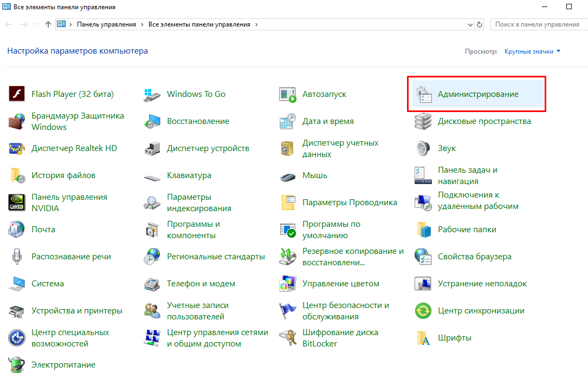This screenshot has width=588, height=373.
Task: Click the Forward navigation arrow
Action: click(24, 24)
